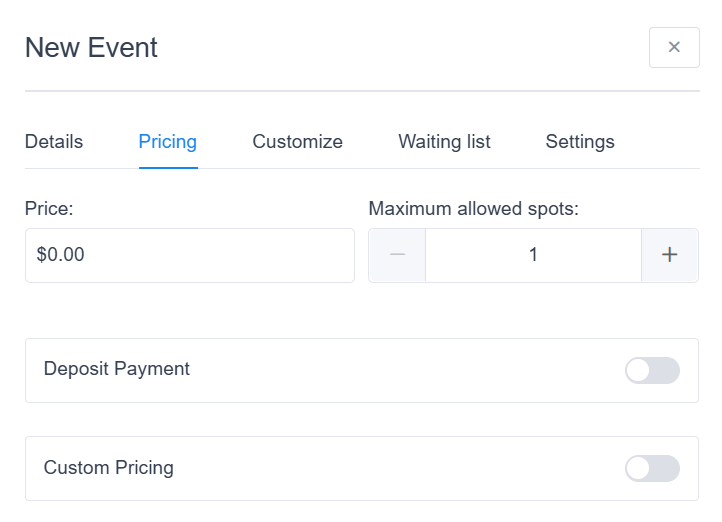Screen dimensions: 722x522
Task: Click the New Event dialog title
Action: coord(91,47)
